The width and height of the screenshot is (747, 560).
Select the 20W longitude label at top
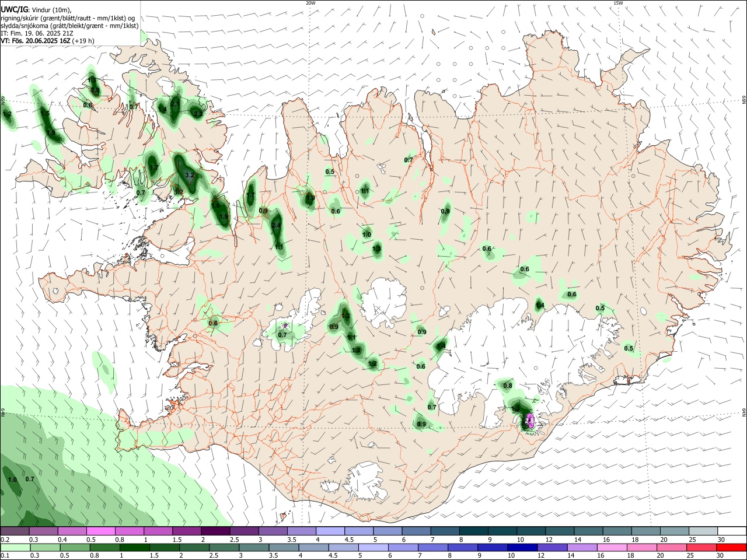pyautogui.click(x=310, y=3)
